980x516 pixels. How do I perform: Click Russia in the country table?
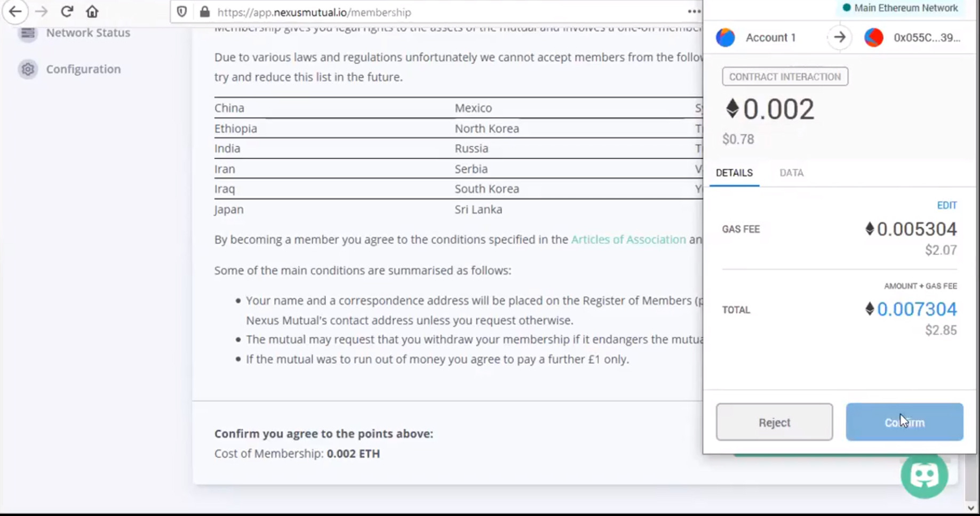coord(471,149)
